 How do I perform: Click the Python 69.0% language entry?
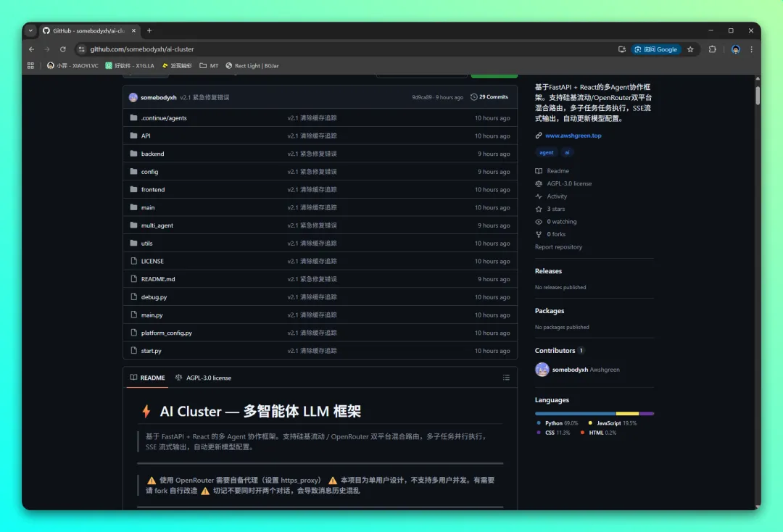[x=557, y=423]
